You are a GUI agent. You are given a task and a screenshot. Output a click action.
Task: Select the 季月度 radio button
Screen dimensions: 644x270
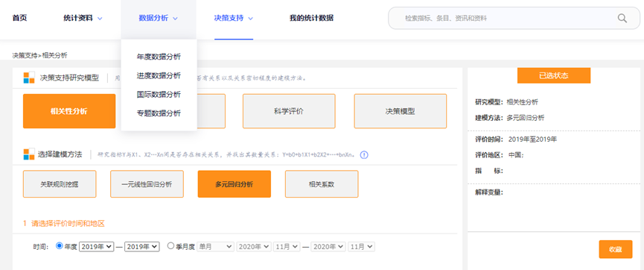[170, 246]
